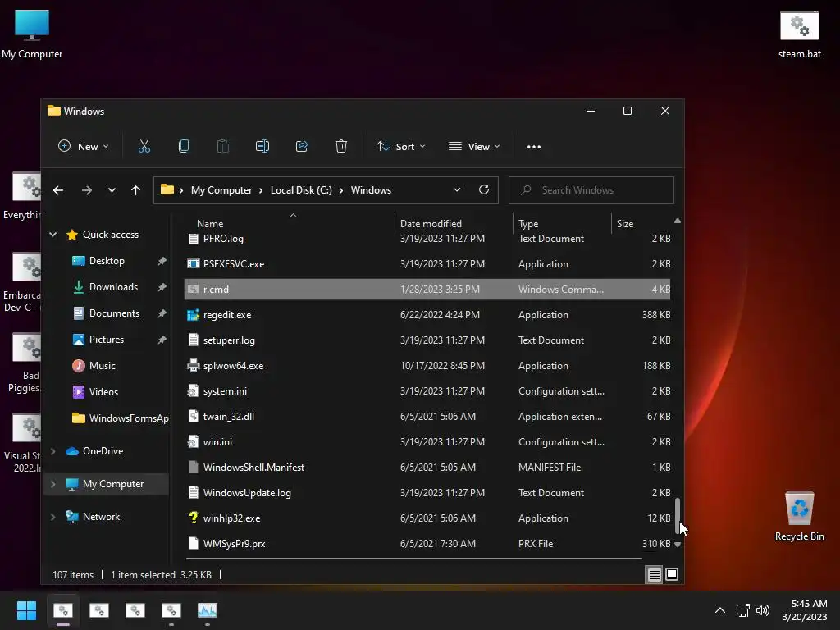Click the vertical scrollbar thumb
The image size is (840, 630).
677,517
